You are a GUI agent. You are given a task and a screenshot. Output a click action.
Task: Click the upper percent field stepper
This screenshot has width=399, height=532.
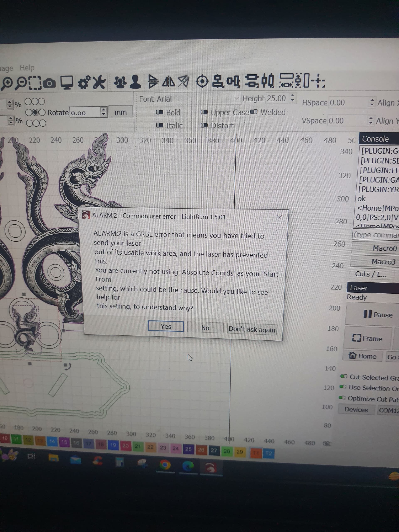pyautogui.click(x=10, y=104)
